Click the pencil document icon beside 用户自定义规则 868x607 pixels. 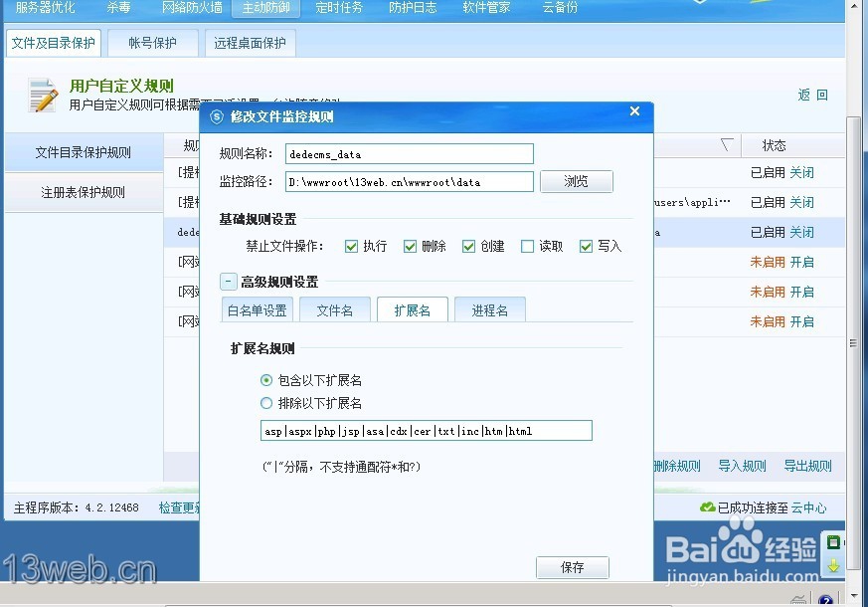pyautogui.click(x=41, y=96)
